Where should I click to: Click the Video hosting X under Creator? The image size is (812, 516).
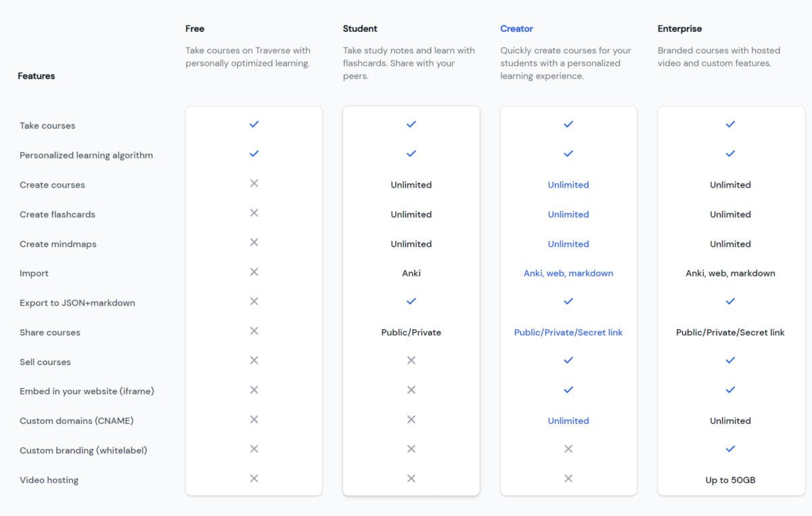(x=568, y=478)
